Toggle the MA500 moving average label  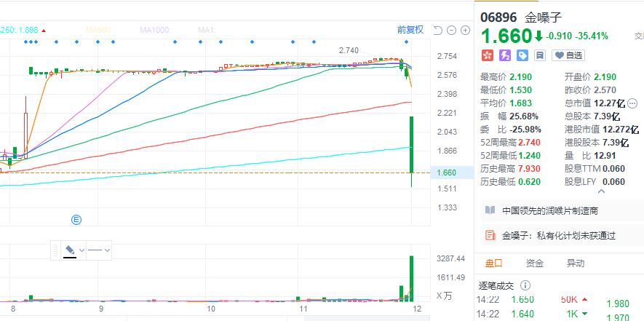tap(98, 30)
